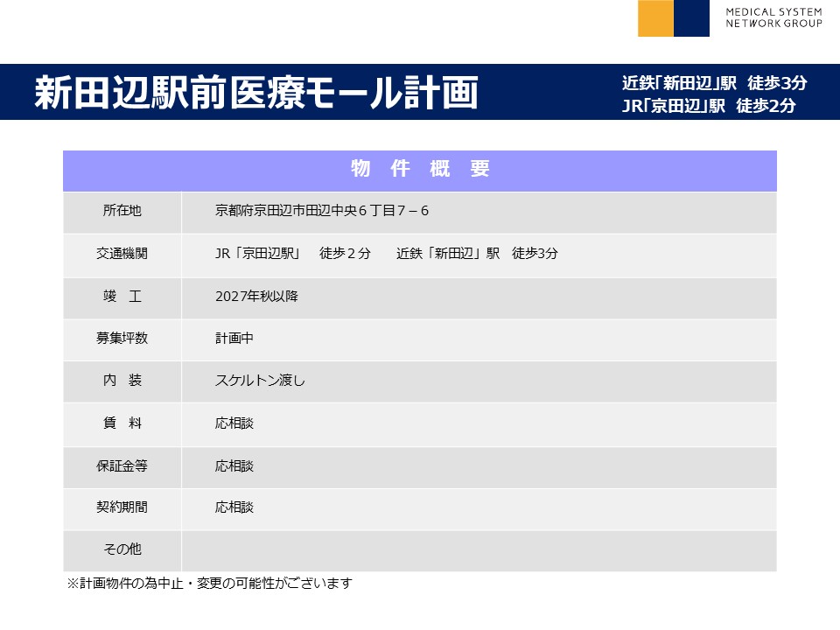Click the empty cell beside その他
Screen dimensions: 840x630
[x=479, y=550]
